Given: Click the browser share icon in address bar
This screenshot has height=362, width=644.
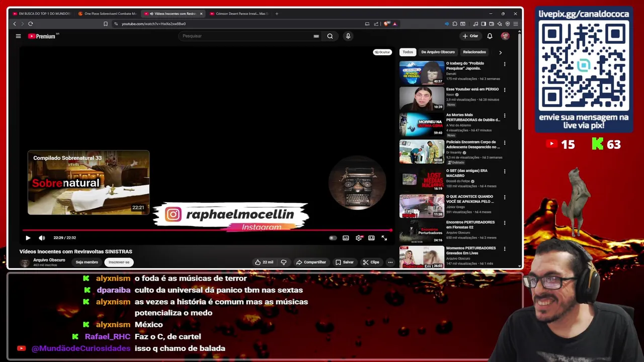Looking at the screenshot, I should pos(376,24).
